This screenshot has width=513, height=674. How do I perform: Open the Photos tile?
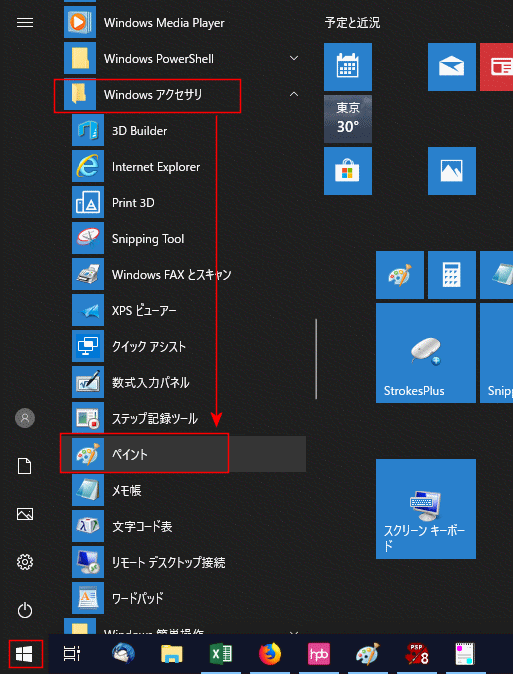pos(452,171)
